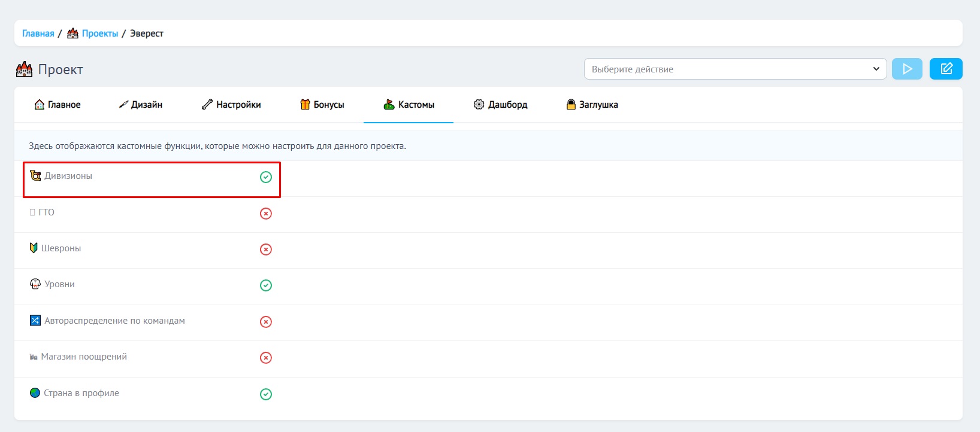
Task: Click the Магазин поощрений row label
Action: (84, 357)
